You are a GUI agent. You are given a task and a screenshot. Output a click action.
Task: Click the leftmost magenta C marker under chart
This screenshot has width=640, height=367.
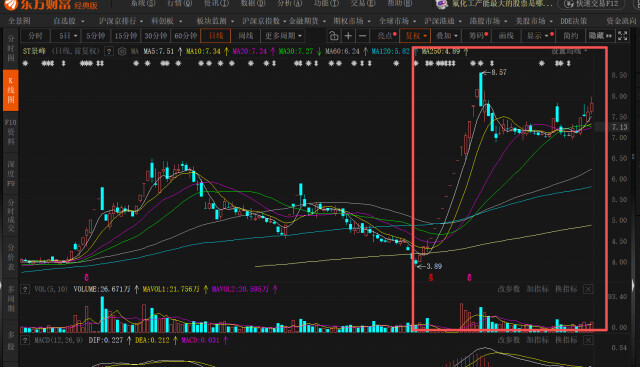tap(86, 278)
